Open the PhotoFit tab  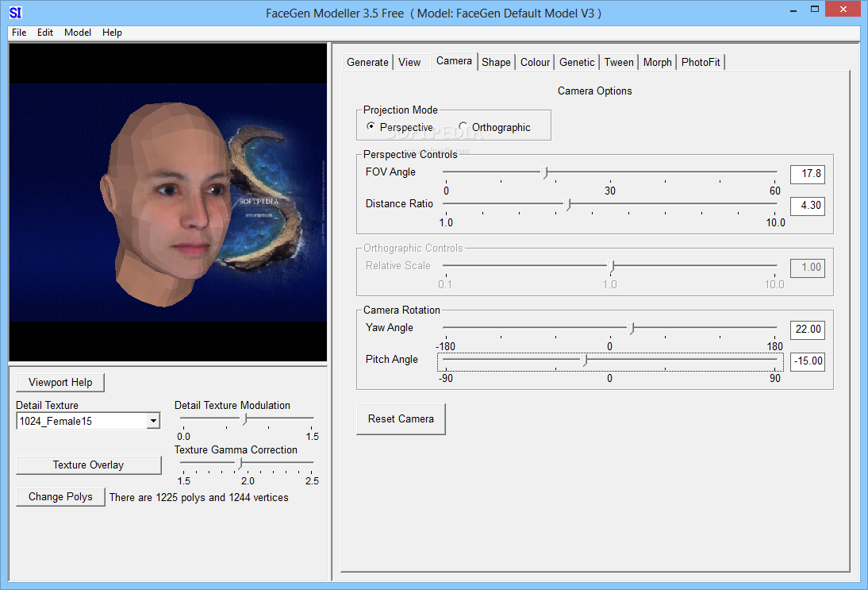click(701, 62)
